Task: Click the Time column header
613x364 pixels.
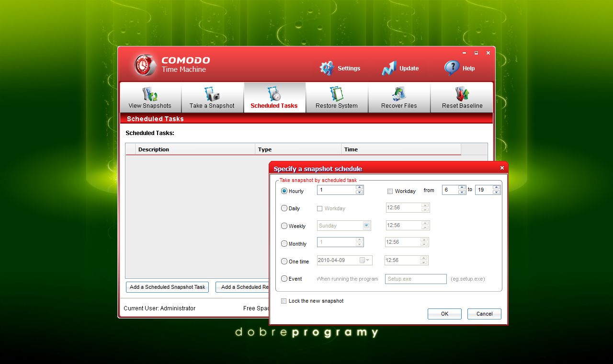Action: [x=401, y=149]
